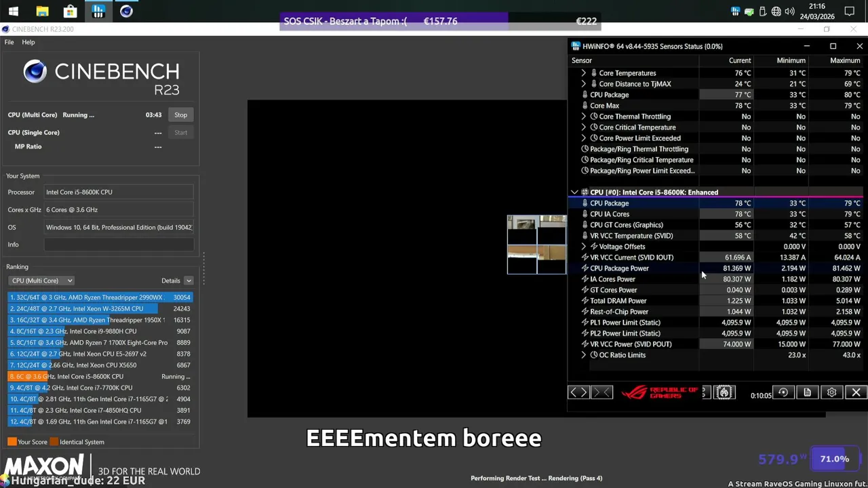Click Start for CPU Single Core

pyautogui.click(x=180, y=133)
